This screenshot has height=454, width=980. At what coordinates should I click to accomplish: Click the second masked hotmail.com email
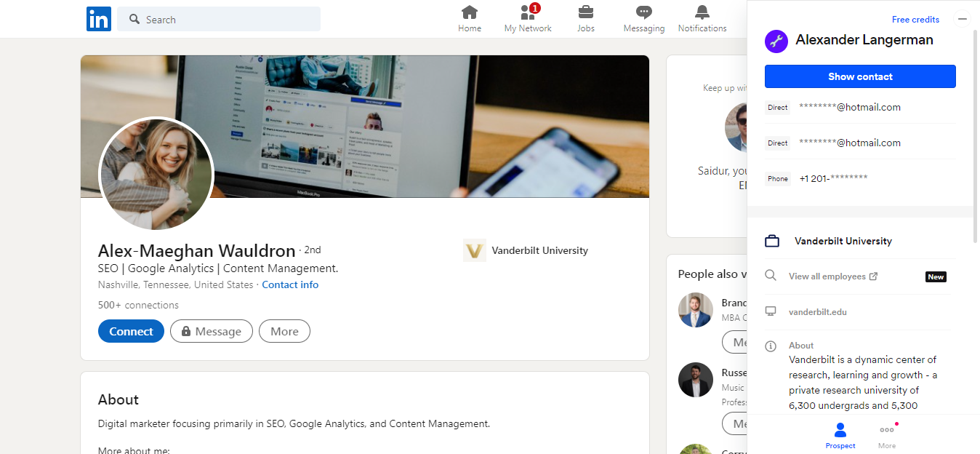point(850,143)
